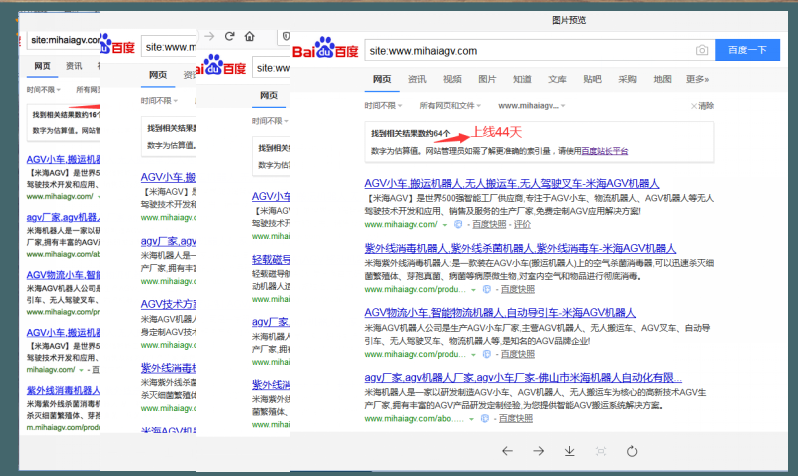This screenshot has width=798, height=476.
Task: Click the actual-size fit icon in preview toolbar
Action: click(600, 451)
